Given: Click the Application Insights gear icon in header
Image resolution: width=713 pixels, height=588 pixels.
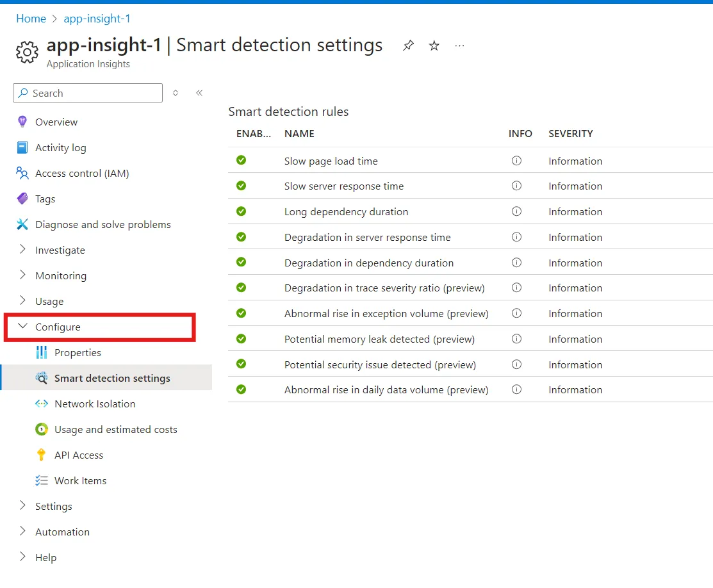Looking at the screenshot, I should click(x=28, y=52).
